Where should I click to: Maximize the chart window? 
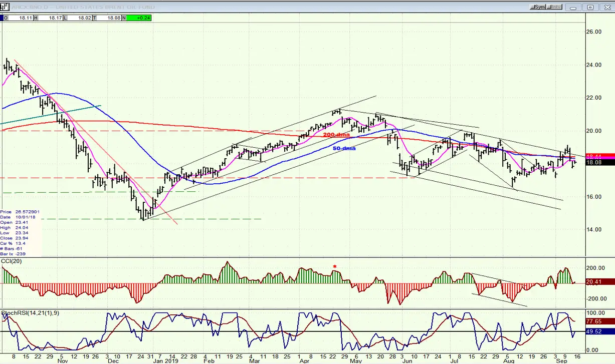590,7
